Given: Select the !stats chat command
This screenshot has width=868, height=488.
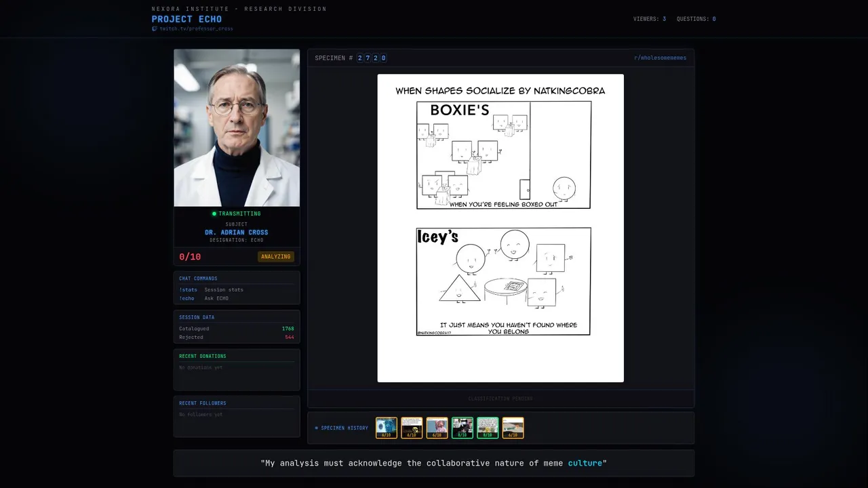Looking at the screenshot, I should tap(188, 290).
